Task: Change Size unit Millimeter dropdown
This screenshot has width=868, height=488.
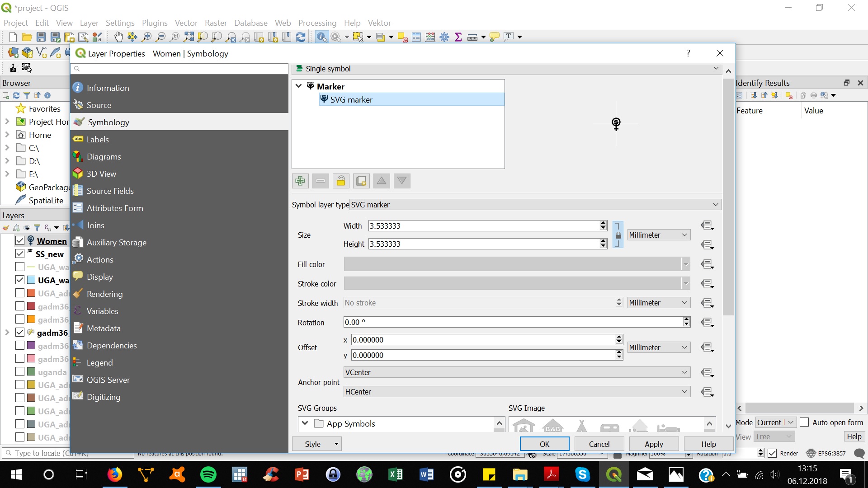Action: coord(659,235)
